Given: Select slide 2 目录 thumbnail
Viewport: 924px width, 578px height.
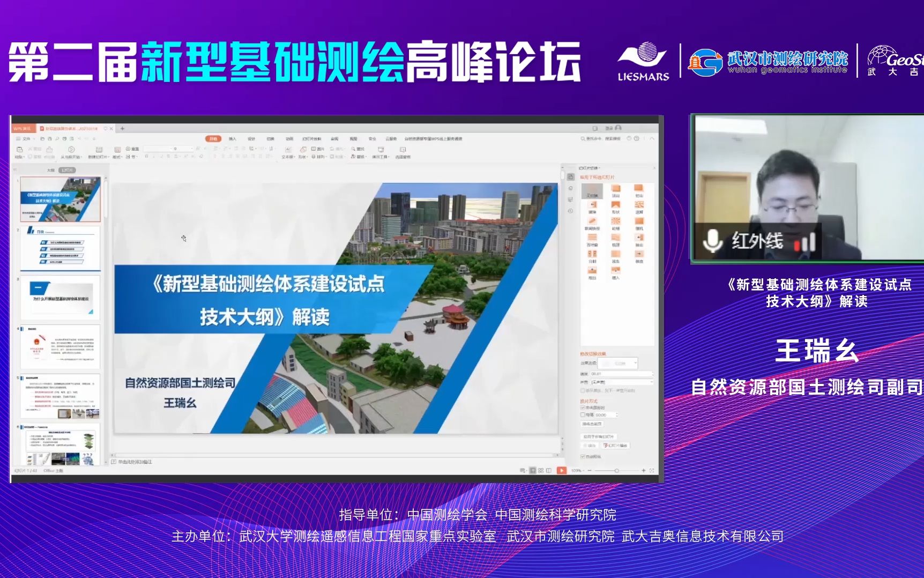Looking at the screenshot, I should tap(60, 248).
